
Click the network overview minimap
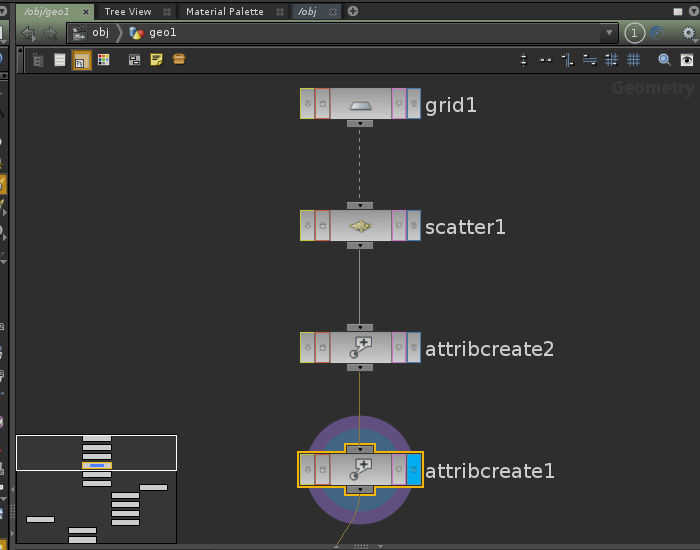[x=97, y=489]
